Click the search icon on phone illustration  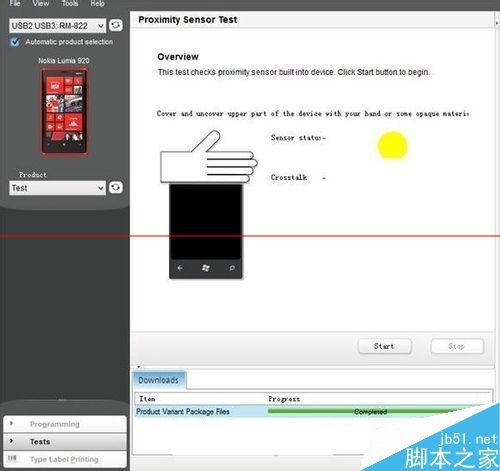232,268
